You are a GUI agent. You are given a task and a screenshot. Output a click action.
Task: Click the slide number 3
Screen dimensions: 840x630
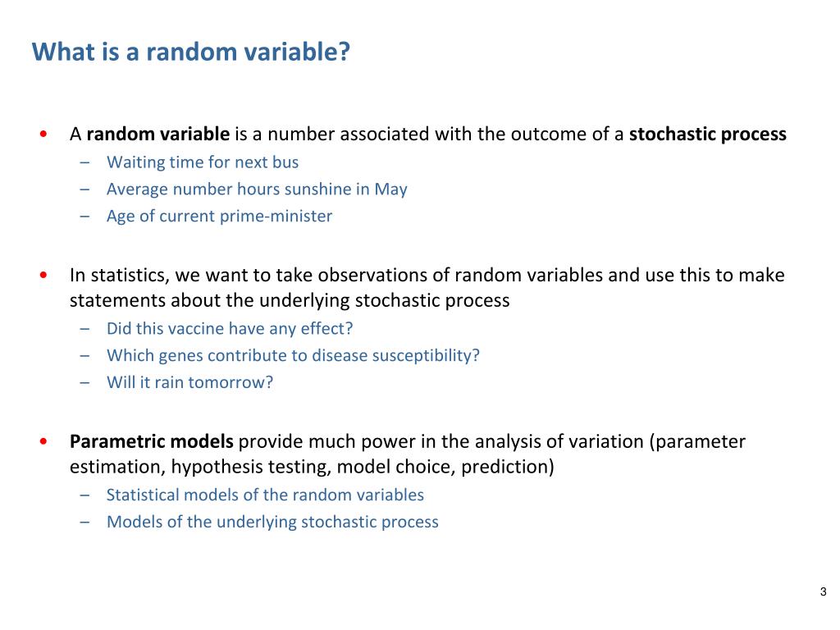pyautogui.click(x=823, y=592)
